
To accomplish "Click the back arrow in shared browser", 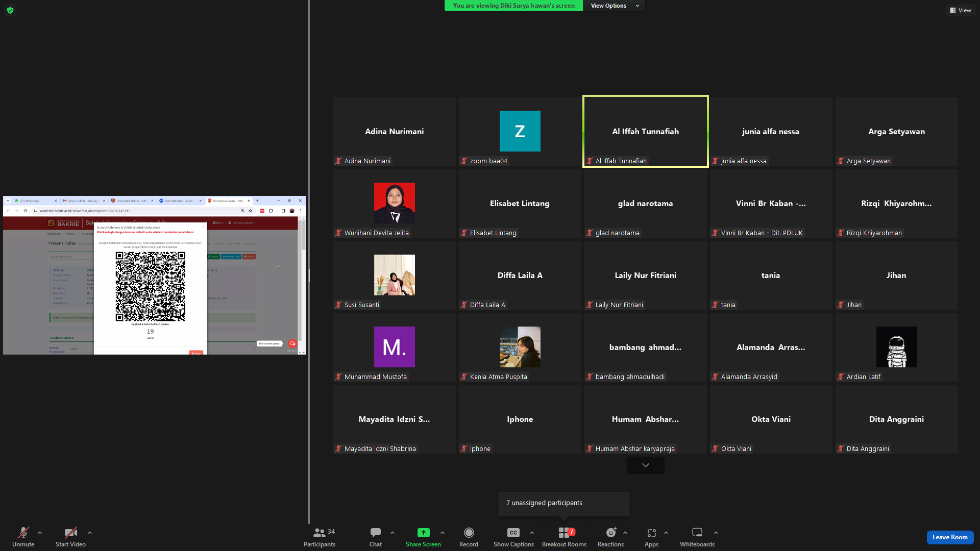I will pos(8,211).
